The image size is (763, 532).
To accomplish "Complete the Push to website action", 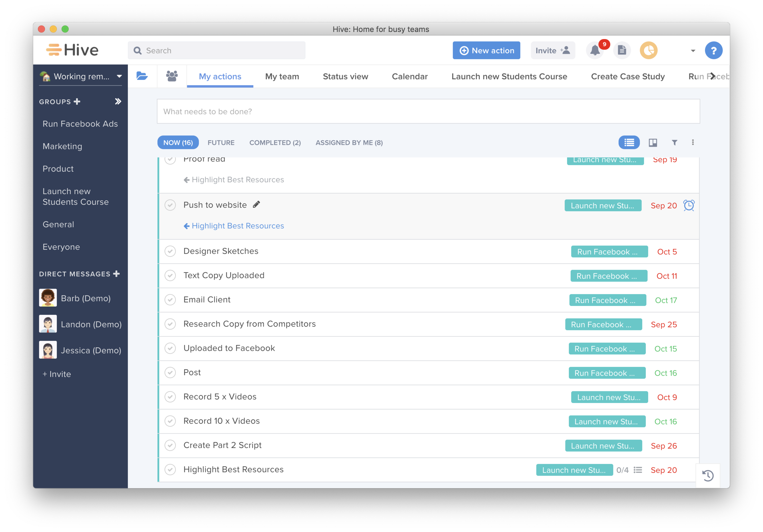I will [170, 205].
